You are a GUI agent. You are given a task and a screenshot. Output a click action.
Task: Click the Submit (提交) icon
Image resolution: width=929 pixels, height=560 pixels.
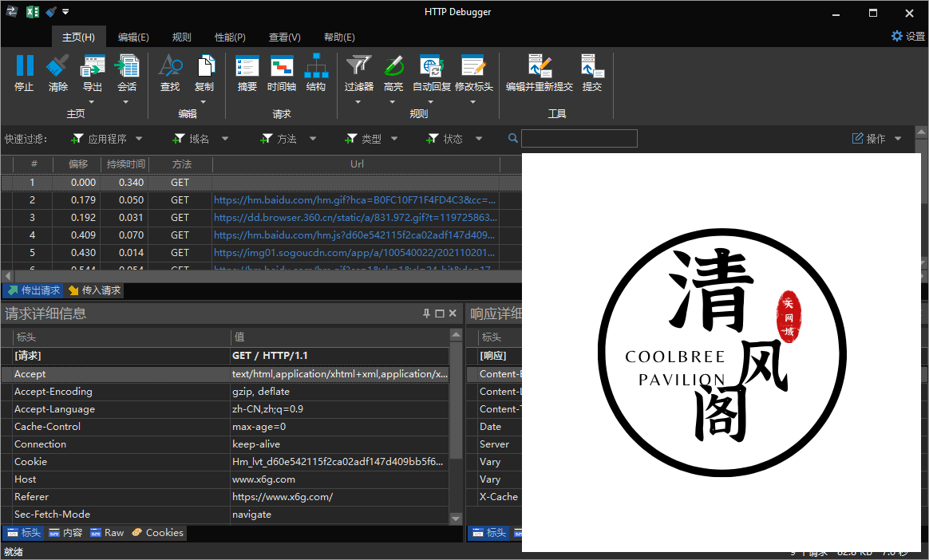(x=592, y=66)
